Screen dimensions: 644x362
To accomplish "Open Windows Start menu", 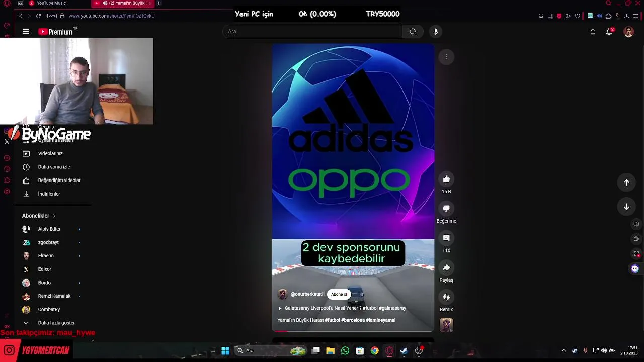I will click(x=225, y=351).
